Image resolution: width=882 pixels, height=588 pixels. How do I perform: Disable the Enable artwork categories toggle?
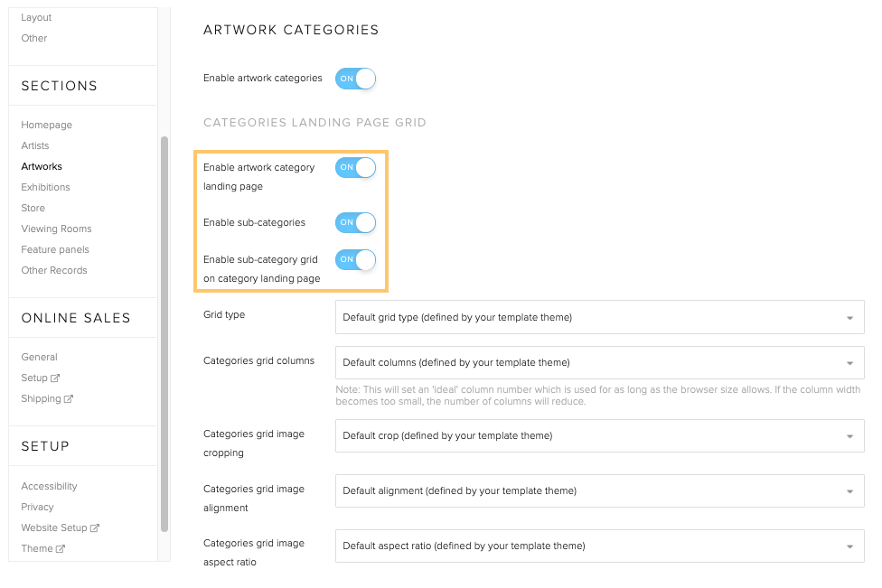pos(355,79)
